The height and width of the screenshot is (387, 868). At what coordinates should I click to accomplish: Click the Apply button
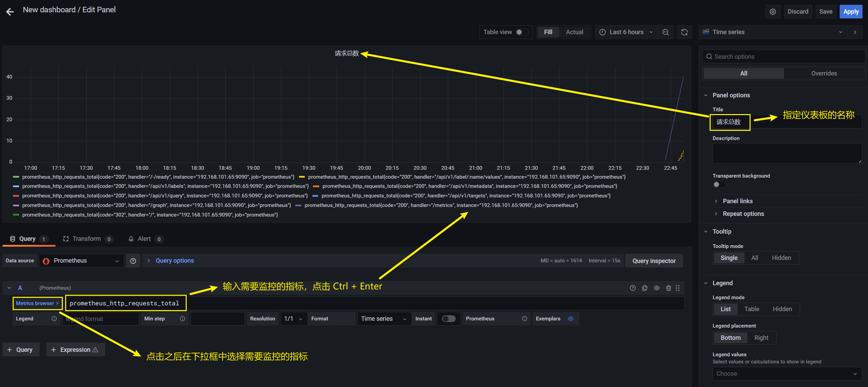(851, 12)
